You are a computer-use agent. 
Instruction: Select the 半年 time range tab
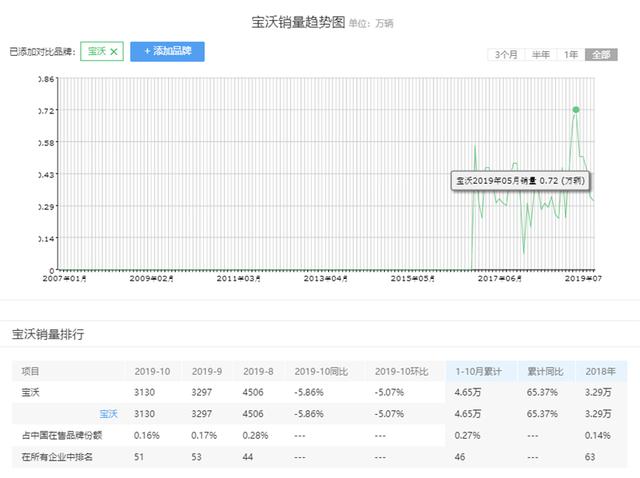[x=541, y=55]
